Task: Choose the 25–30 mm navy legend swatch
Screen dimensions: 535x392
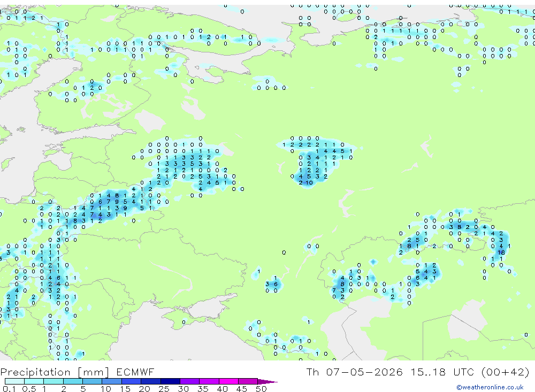Action: [170, 381]
